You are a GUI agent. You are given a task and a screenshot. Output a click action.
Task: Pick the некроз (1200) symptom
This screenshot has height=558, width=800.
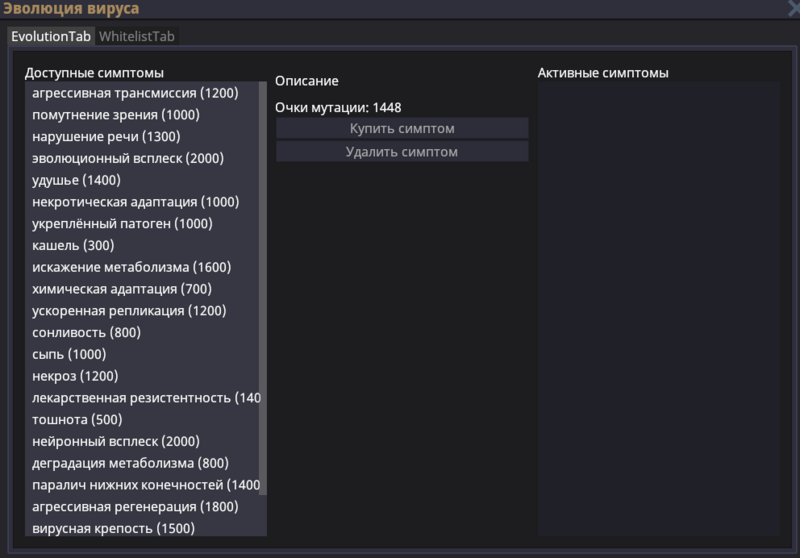point(75,376)
